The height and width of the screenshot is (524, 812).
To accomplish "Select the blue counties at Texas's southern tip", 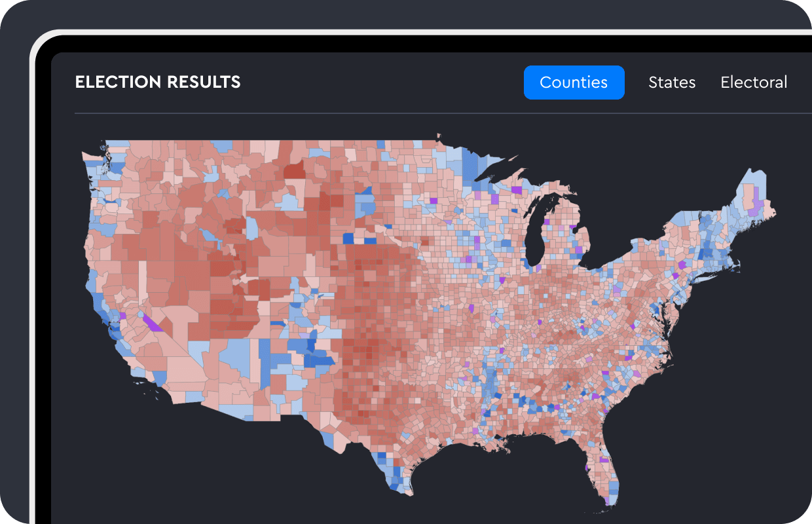I will 393,473.
